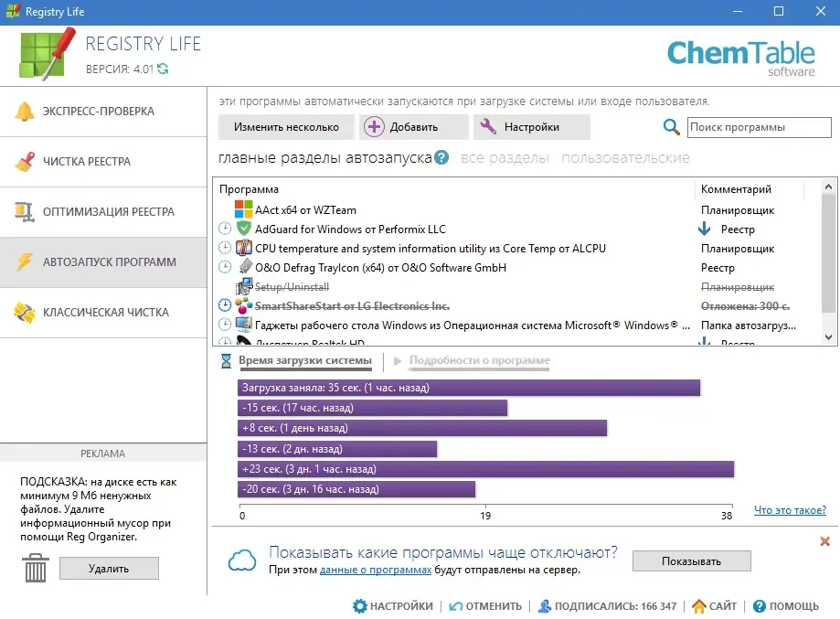Switch to Время загрузки системы tab
Image resolution: width=840 pixels, height=619 pixels.
click(x=304, y=360)
